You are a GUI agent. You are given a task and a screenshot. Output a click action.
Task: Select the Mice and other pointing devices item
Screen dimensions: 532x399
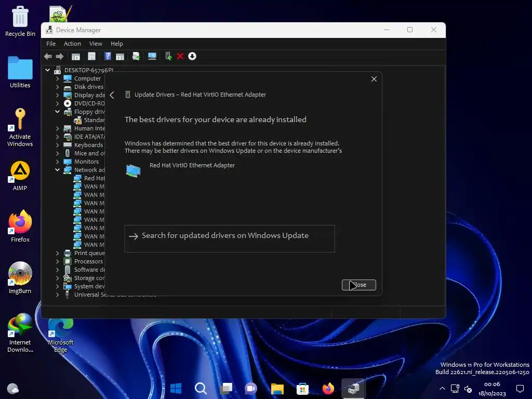(89, 153)
